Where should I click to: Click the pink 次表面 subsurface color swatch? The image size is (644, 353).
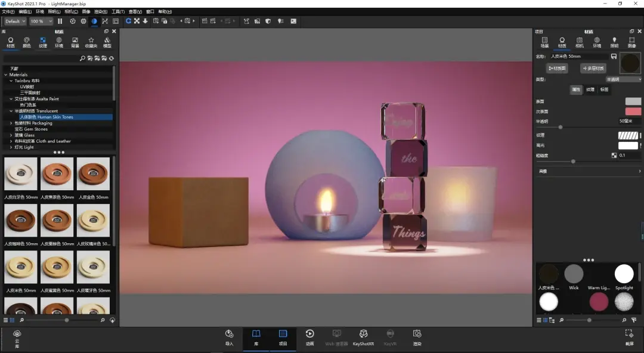(633, 112)
